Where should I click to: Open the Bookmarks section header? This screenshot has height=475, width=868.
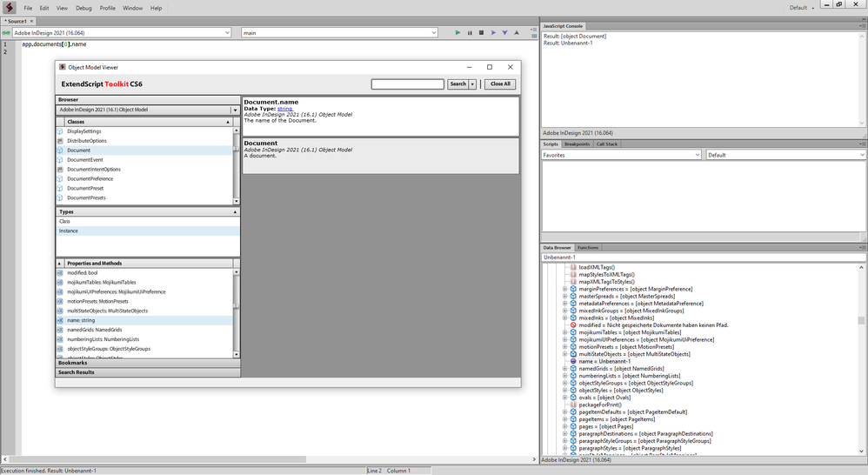click(148, 363)
